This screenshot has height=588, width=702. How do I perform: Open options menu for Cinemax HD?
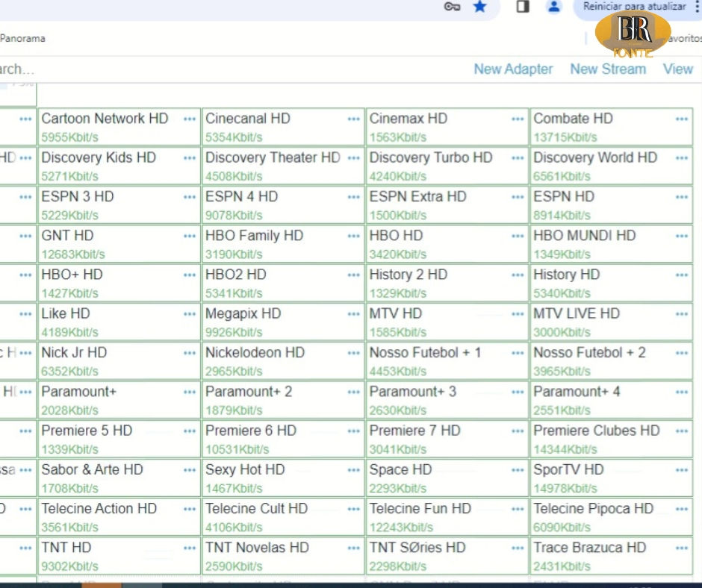tap(518, 119)
